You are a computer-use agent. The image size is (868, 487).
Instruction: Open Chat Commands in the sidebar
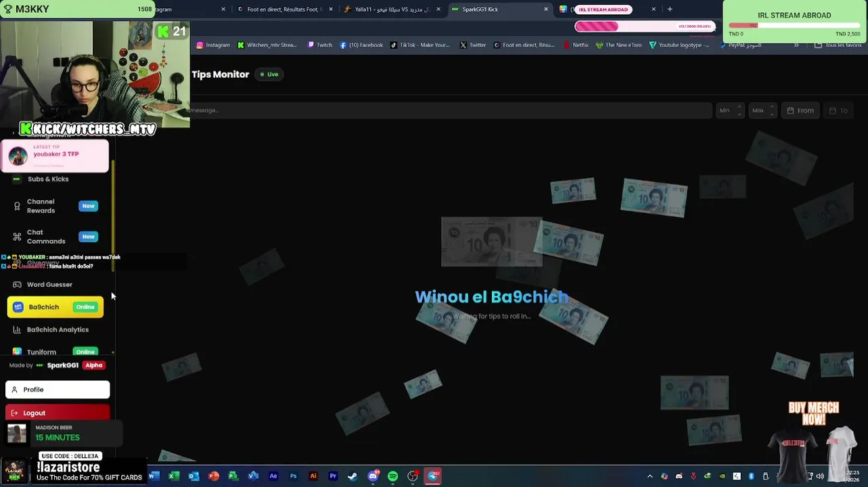[x=55, y=237]
